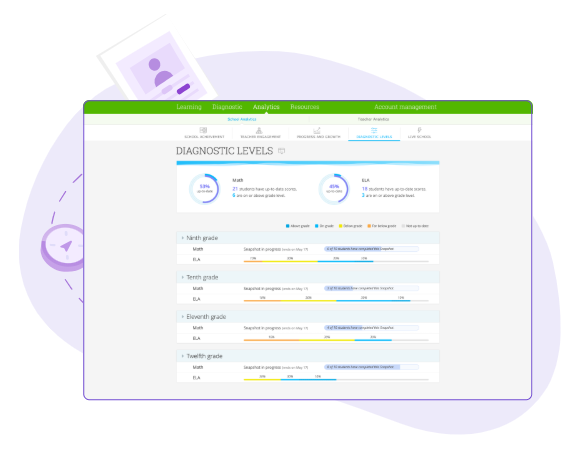Click the ELA label under Eleventh grade

coord(196,338)
